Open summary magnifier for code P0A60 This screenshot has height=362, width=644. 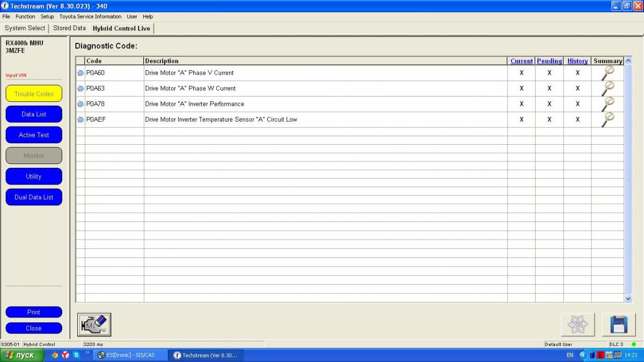pyautogui.click(x=608, y=73)
